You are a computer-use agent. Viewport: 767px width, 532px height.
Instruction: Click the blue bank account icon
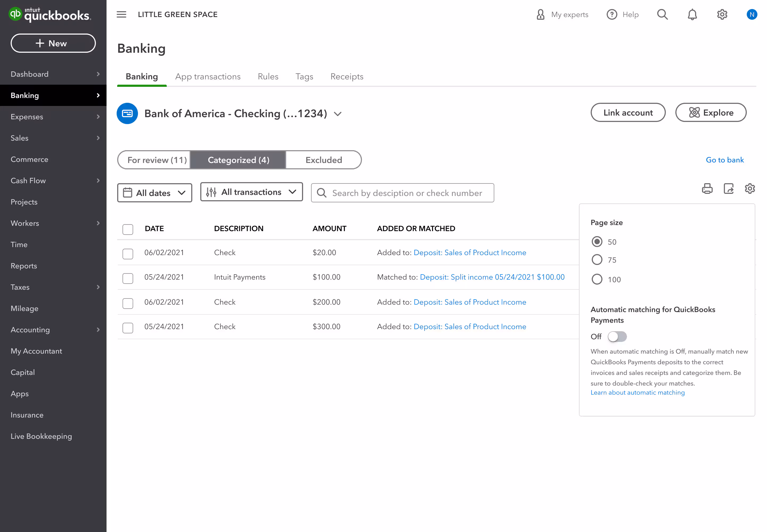coord(127,113)
